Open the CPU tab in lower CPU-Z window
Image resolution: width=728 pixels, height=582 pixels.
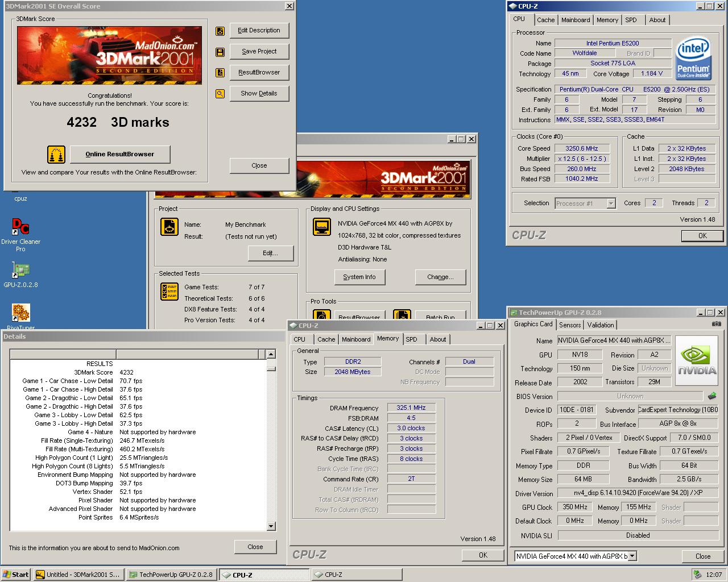300,339
